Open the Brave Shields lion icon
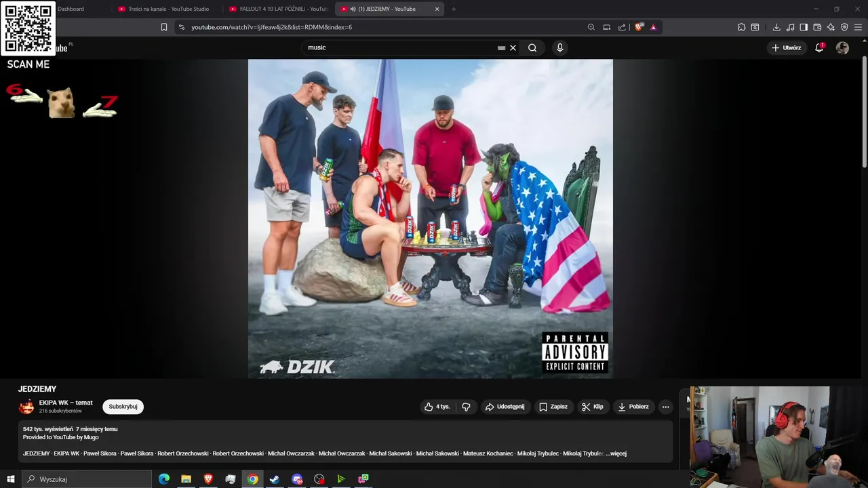The width and height of the screenshot is (868, 488). [639, 27]
